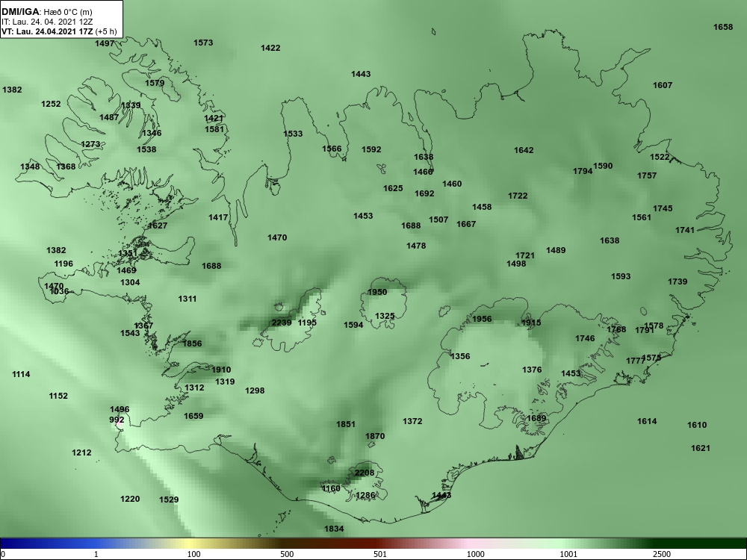Select the 1489 value
This screenshot has width=747, height=560.
point(556,250)
